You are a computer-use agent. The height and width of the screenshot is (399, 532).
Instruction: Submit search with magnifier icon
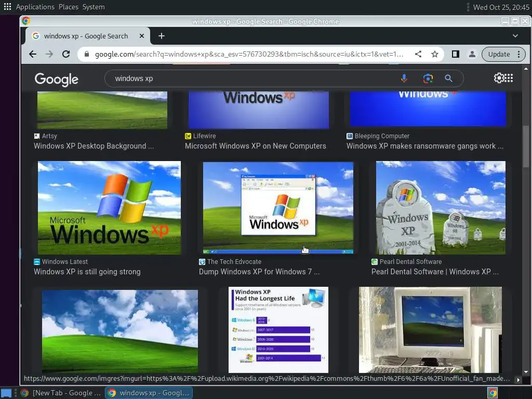[x=448, y=79]
